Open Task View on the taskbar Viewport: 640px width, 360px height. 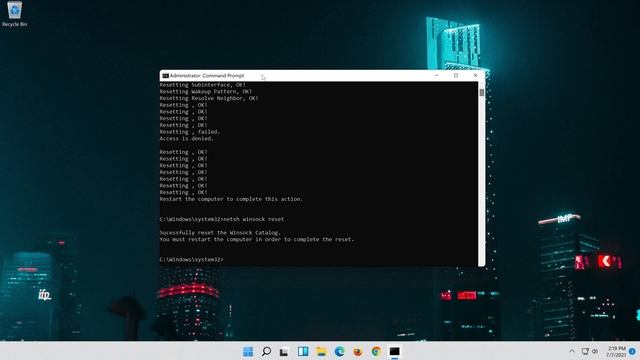284,351
